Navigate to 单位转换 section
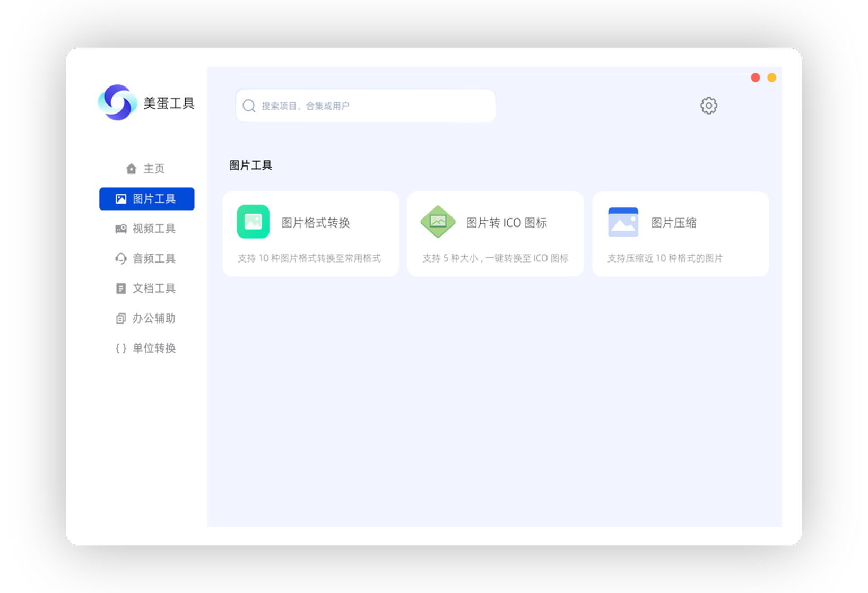The width and height of the screenshot is (868, 593). click(153, 348)
